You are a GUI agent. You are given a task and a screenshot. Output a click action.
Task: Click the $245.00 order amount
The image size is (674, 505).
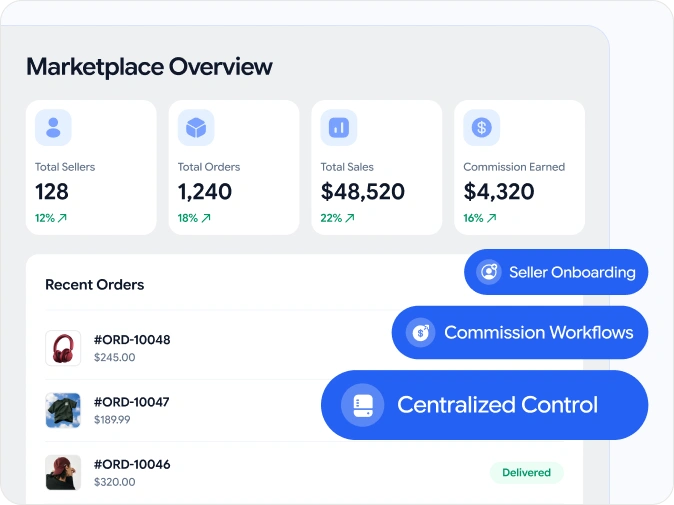point(114,357)
